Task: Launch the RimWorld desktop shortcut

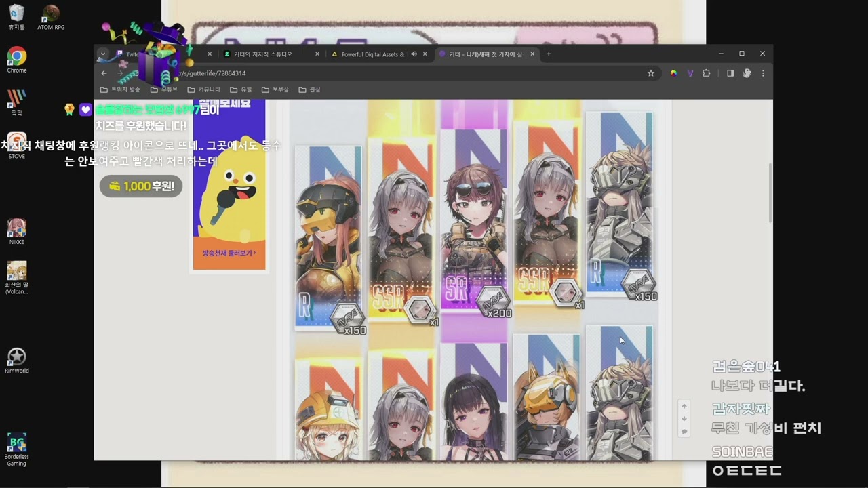Action: (16, 361)
